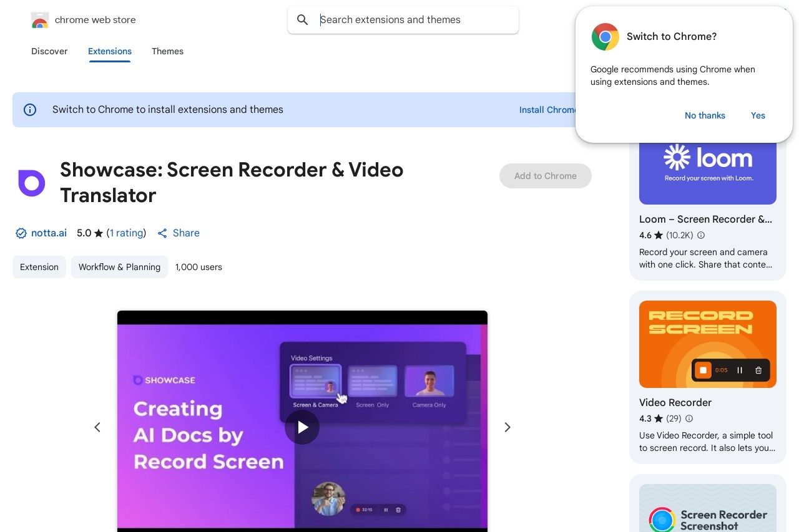
Task: Click the Chrome logo in popup
Action: (605, 37)
